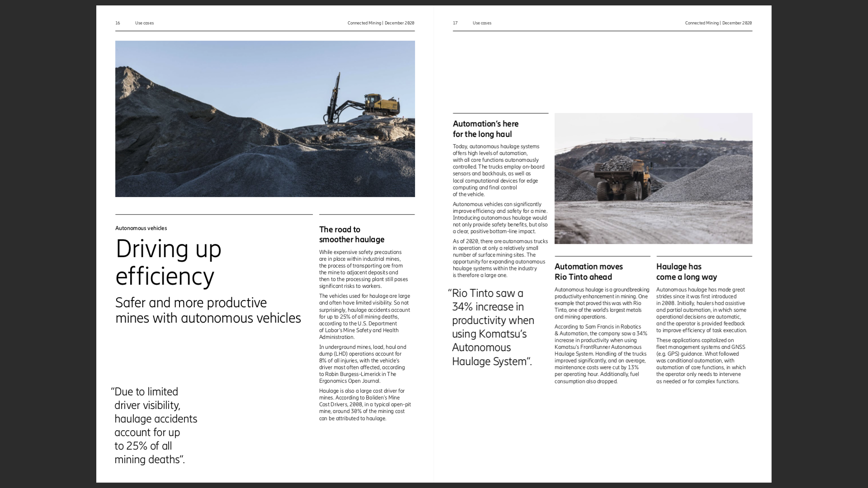The height and width of the screenshot is (488, 868).
Task: Click the Rio Tinto 34% increase pull quote
Action: pyautogui.click(x=491, y=327)
